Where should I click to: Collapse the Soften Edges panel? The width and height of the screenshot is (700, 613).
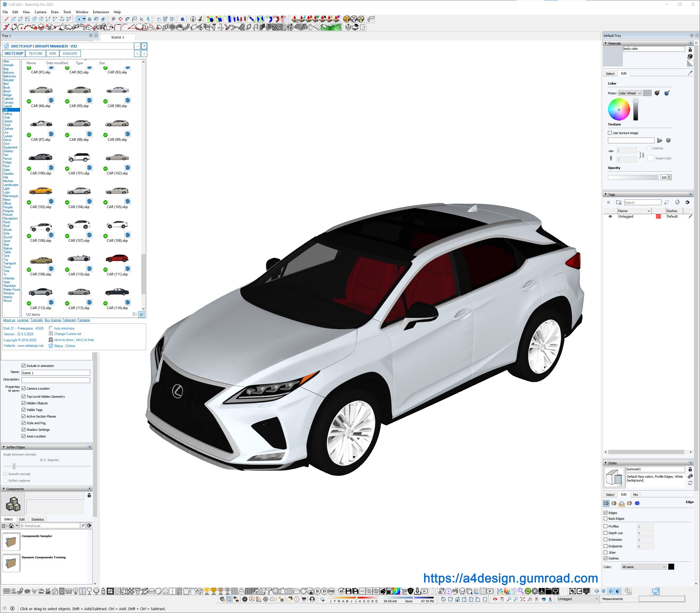(4, 447)
